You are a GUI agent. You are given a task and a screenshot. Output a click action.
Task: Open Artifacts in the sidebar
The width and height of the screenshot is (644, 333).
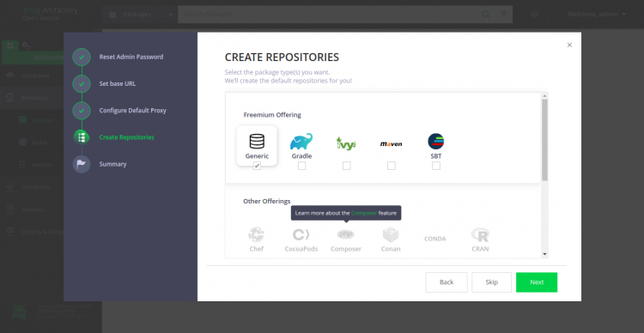click(42, 165)
